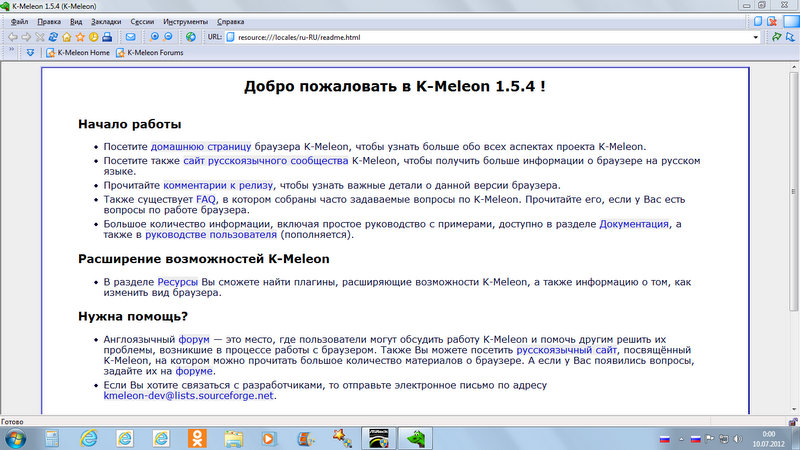Image resolution: width=800 pixels, height=450 pixels.
Task: Open the Windows Media Player taskbar icon
Action: [x=269, y=438]
